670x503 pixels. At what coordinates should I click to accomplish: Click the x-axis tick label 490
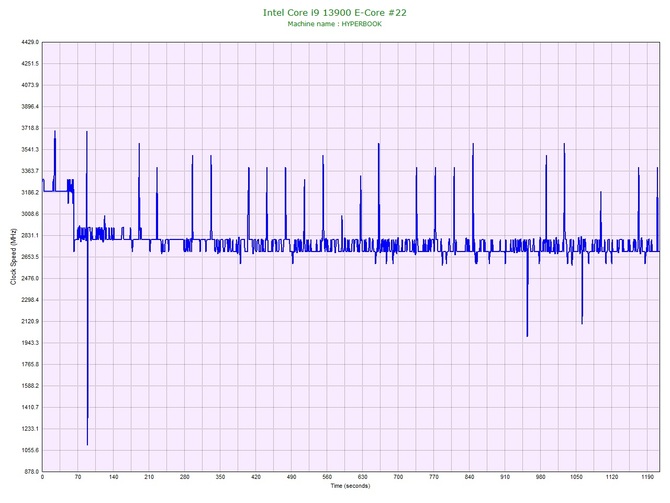(x=291, y=477)
